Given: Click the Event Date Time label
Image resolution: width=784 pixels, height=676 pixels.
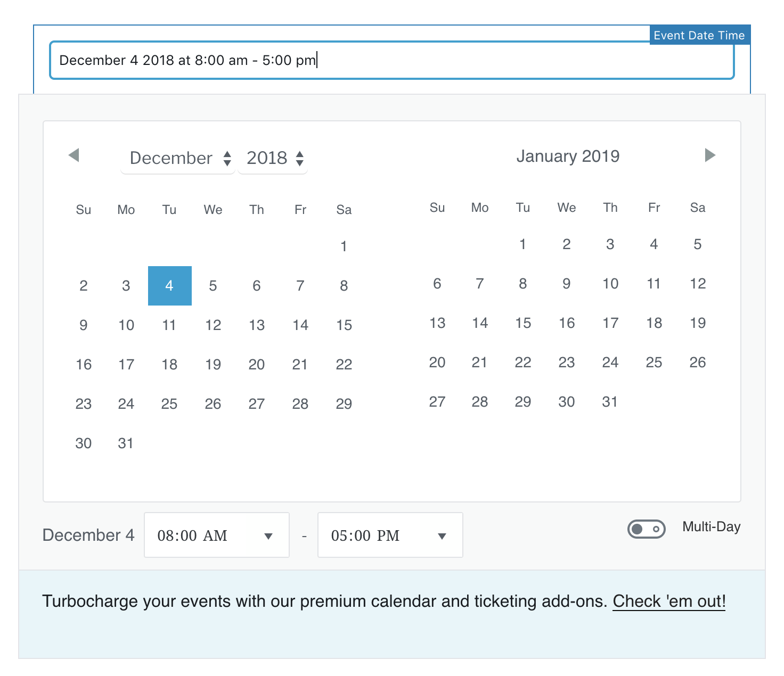Looking at the screenshot, I should click(699, 35).
